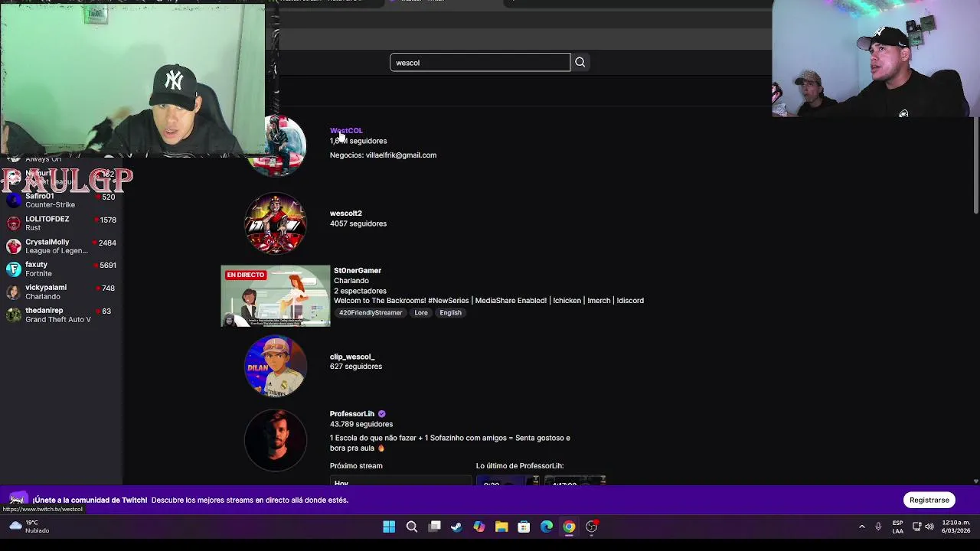Open Copilot from the taskbar
This screenshot has height=551, width=980.
pos(479,527)
